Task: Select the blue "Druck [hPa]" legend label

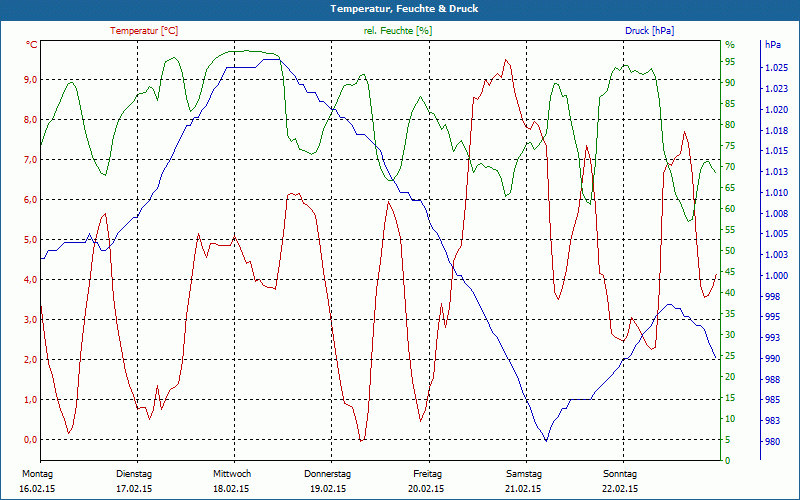Action: point(649,31)
